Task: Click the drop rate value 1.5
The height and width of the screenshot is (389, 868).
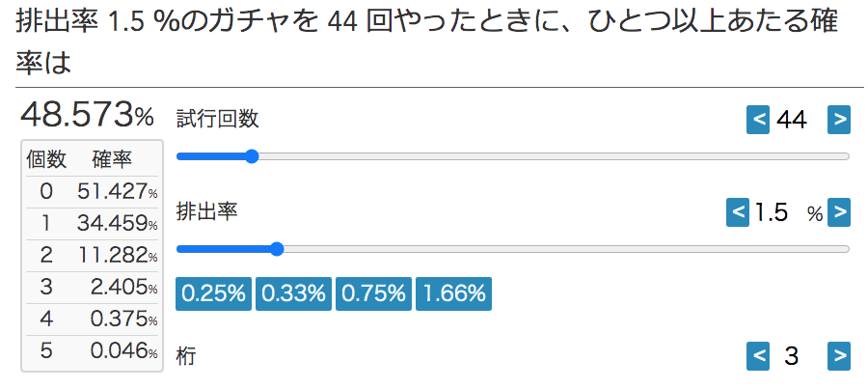Action: coord(773,212)
